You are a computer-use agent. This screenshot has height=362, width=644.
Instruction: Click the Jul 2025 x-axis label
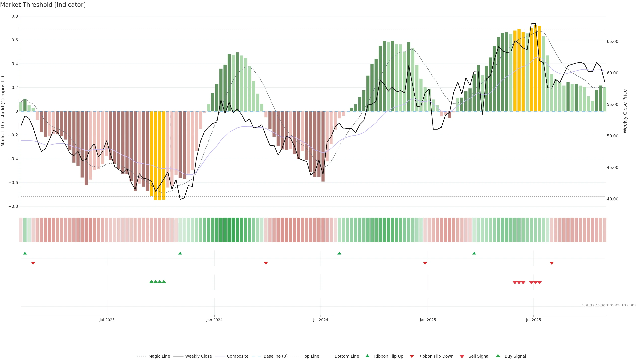point(533,320)
